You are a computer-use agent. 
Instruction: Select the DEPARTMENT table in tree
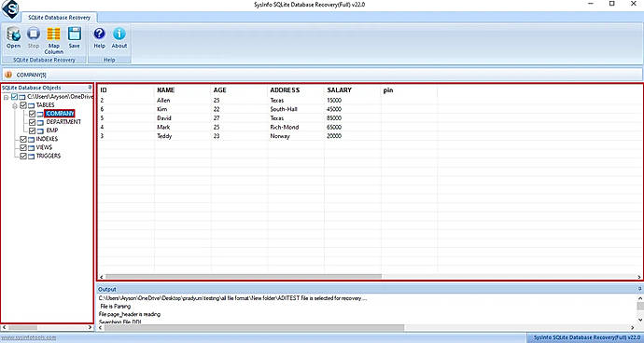(x=63, y=122)
